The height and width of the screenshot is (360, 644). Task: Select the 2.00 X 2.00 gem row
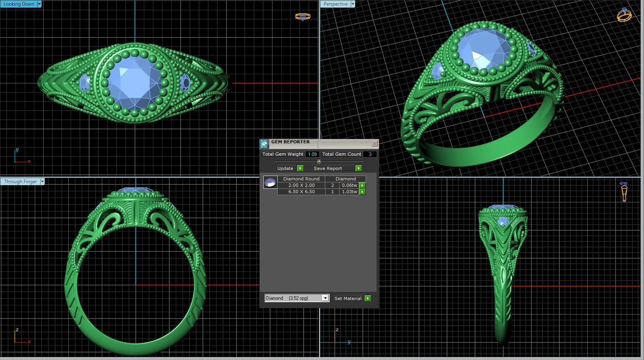tap(301, 185)
